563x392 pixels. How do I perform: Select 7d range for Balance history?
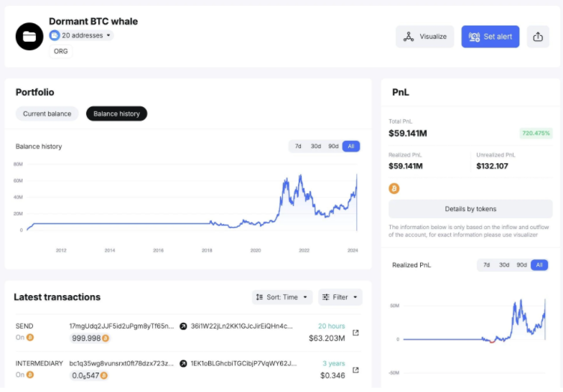coord(297,146)
